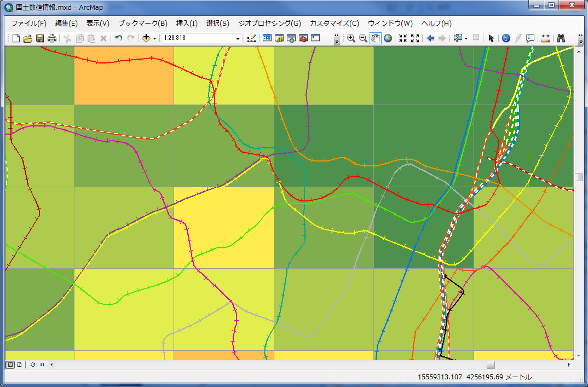588x387 pixels.
Task: Undo the last action
Action: coord(118,38)
